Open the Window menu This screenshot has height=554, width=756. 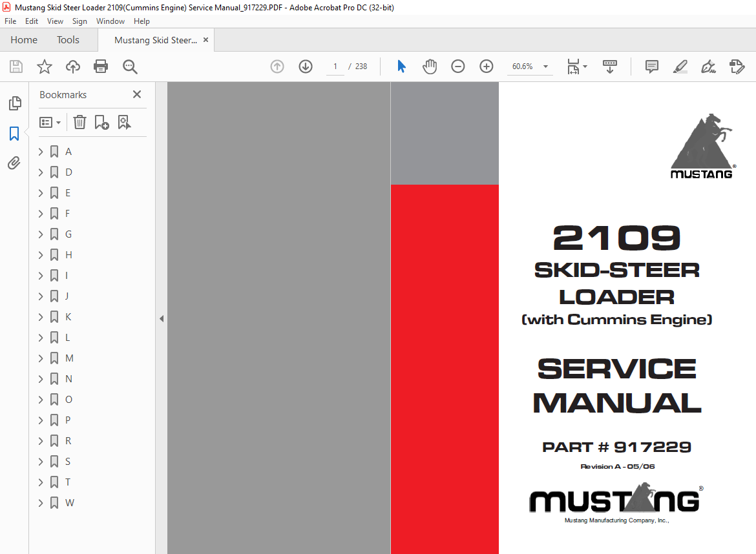pyautogui.click(x=110, y=21)
